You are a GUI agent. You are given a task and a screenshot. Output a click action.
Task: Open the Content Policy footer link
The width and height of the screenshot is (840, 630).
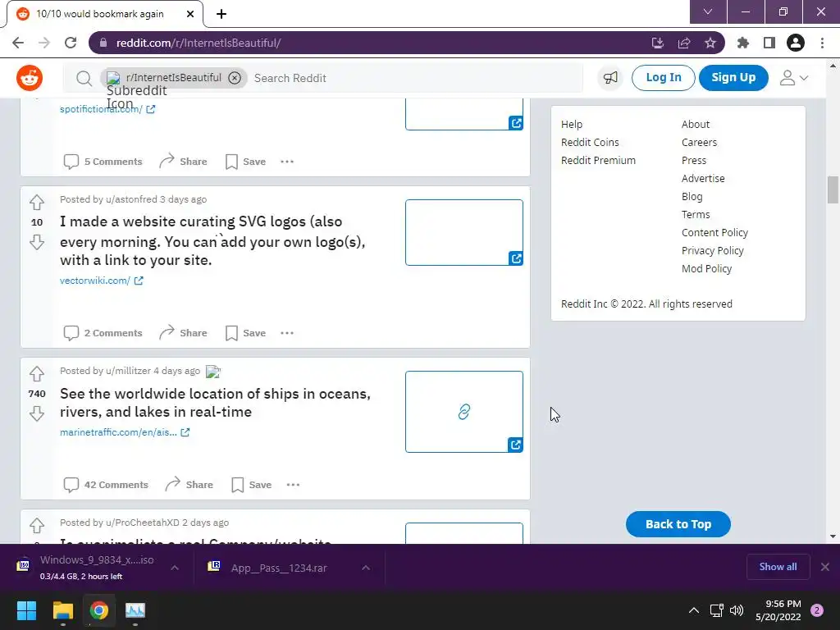click(x=714, y=232)
